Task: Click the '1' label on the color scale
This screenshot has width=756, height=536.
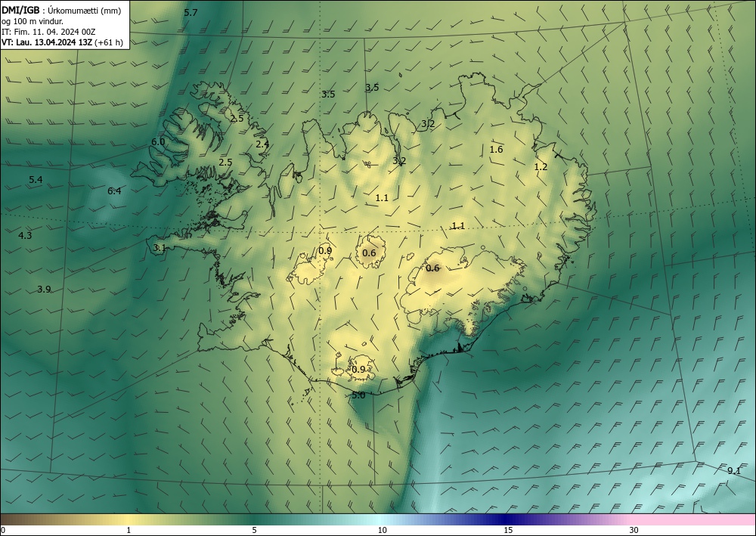Action: click(x=129, y=530)
